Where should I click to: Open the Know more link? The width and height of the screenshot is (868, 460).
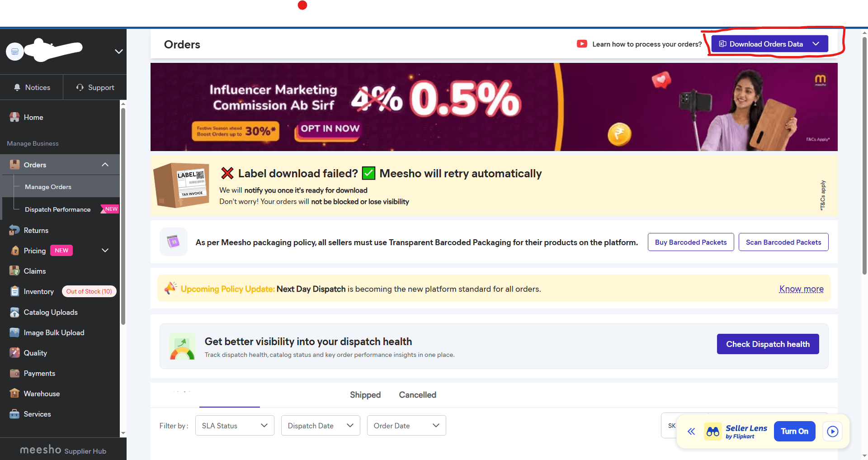[x=802, y=289]
